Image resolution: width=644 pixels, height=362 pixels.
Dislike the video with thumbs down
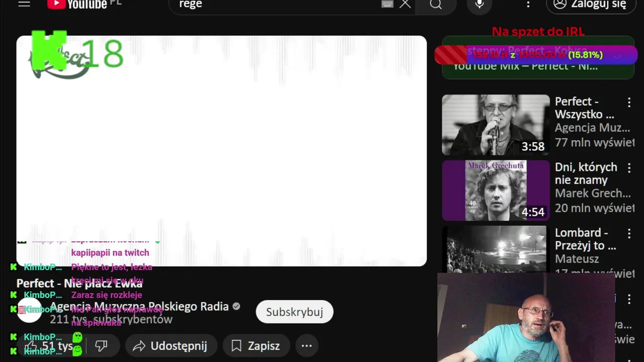pyautogui.click(x=102, y=346)
